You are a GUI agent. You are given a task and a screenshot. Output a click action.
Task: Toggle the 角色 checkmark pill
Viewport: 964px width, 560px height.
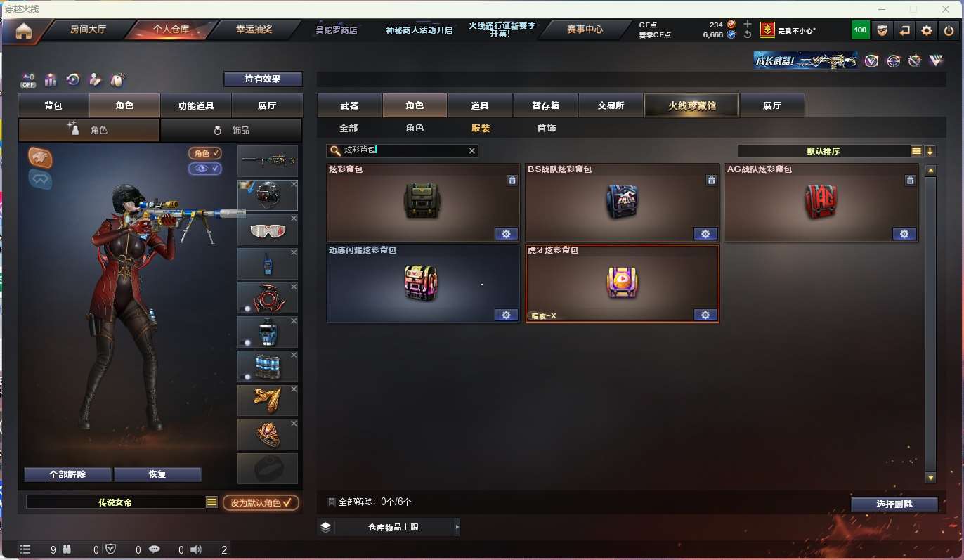pyautogui.click(x=205, y=153)
